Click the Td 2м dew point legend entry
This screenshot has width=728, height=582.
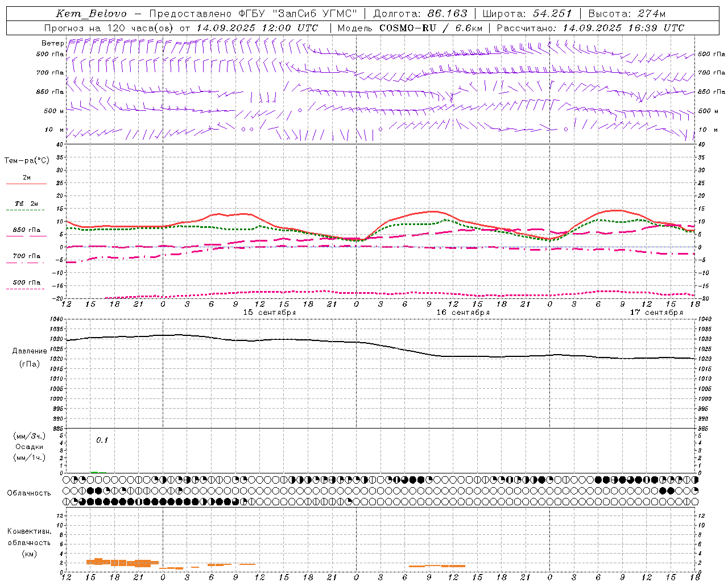click(x=26, y=203)
